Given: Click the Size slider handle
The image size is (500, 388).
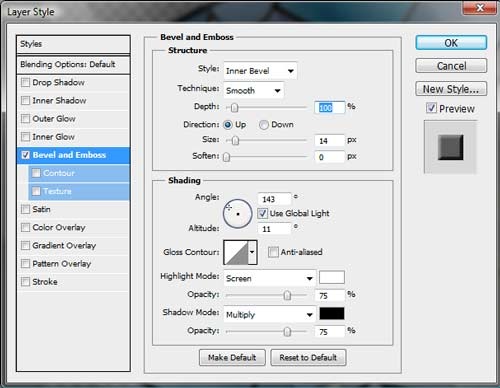Looking at the screenshot, I should tap(235, 141).
